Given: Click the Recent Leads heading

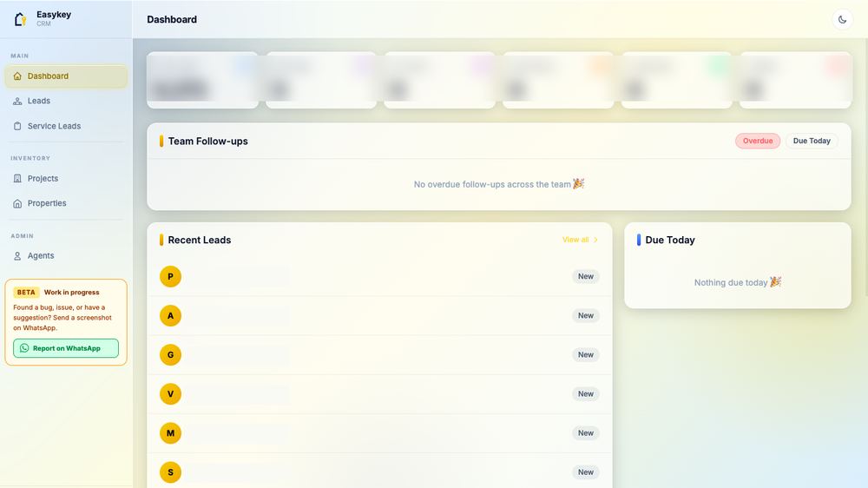Looking at the screenshot, I should click(x=200, y=240).
